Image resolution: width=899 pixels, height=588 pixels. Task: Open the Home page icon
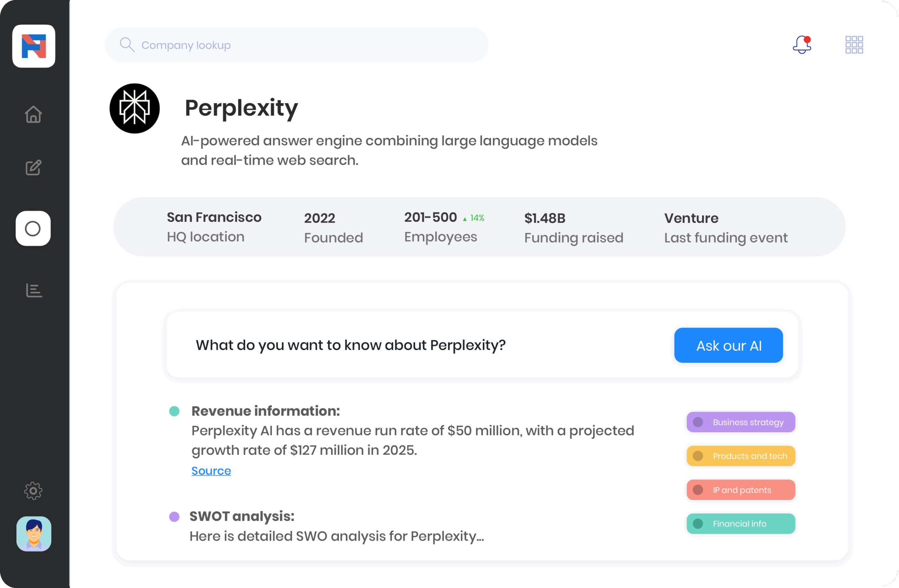pos(33,114)
